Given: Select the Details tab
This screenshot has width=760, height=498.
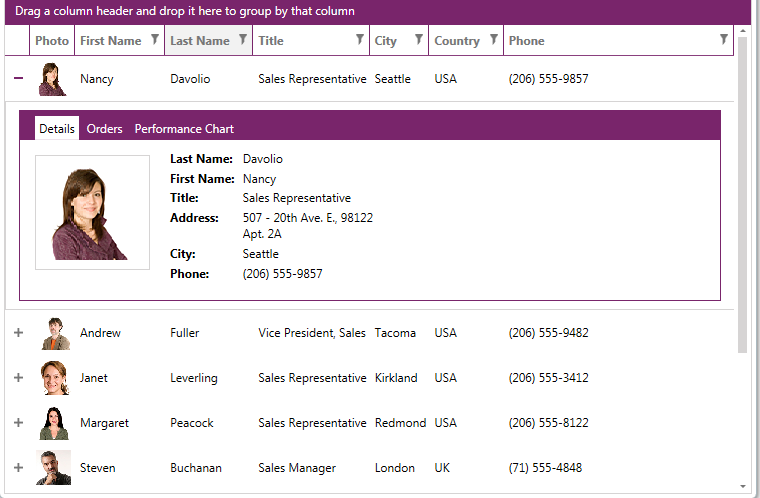Looking at the screenshot, I should click(57, 129).
